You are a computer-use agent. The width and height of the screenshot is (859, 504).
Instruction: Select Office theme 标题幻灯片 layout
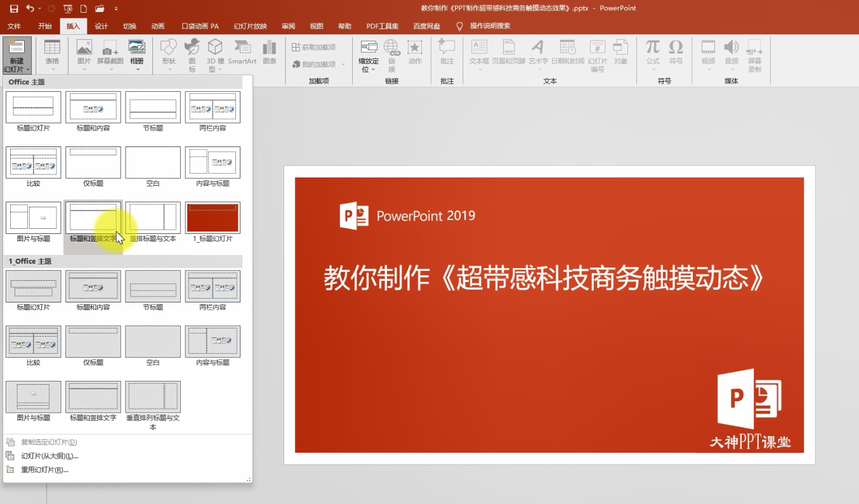pos(34,112)
